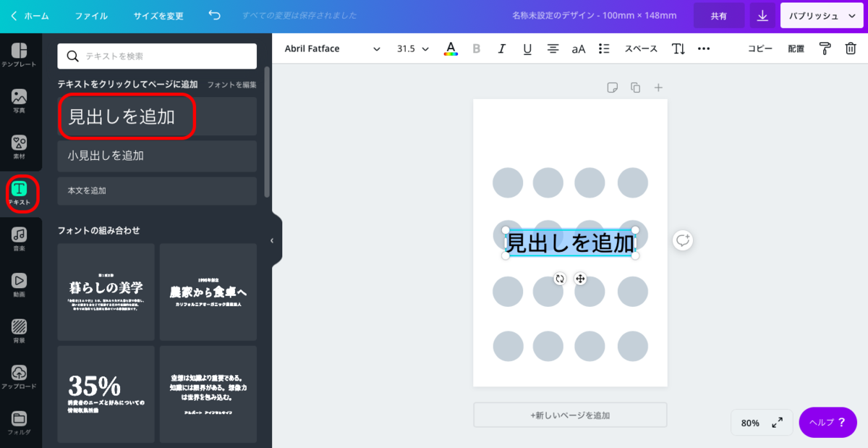868x448 pixels.
Task: Collapse the sidebar with the left chevron
Action: [272, 239]
